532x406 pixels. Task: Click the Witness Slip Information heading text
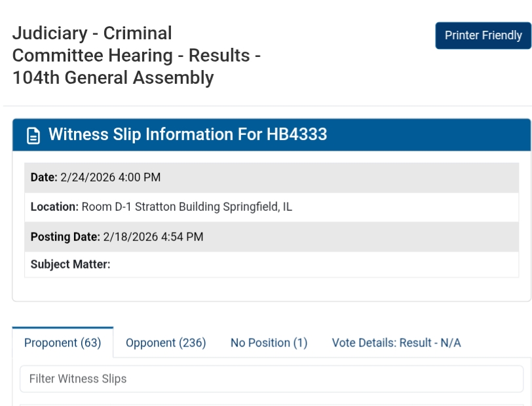pos(155,135)
